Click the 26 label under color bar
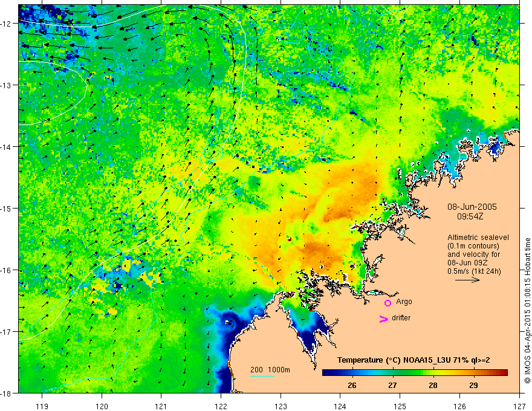Screen dimensions: 532x411 click(352, 385)
